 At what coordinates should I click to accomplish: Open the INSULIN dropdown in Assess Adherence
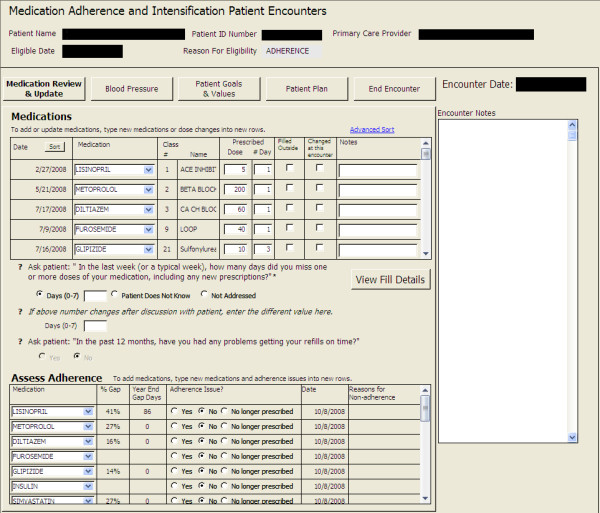click(88, 485)
